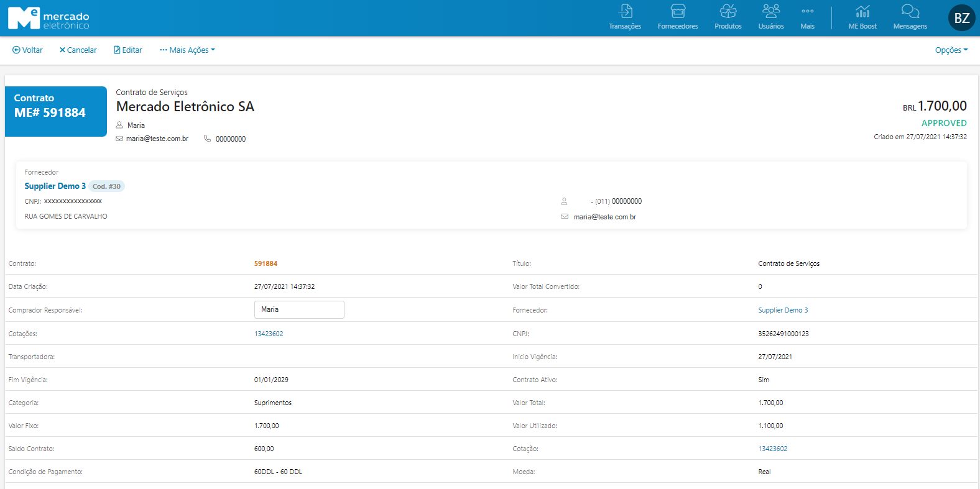This screenshot has height=489, width=980.
Task: Expand the Opções dropdown
Action: pos(951,50)
